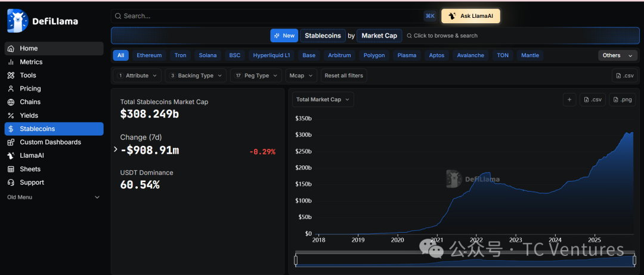The height and width of the screenshot is (275, 644).
Task: Click the Custom Dashboards grid icon
Action: 11,142
